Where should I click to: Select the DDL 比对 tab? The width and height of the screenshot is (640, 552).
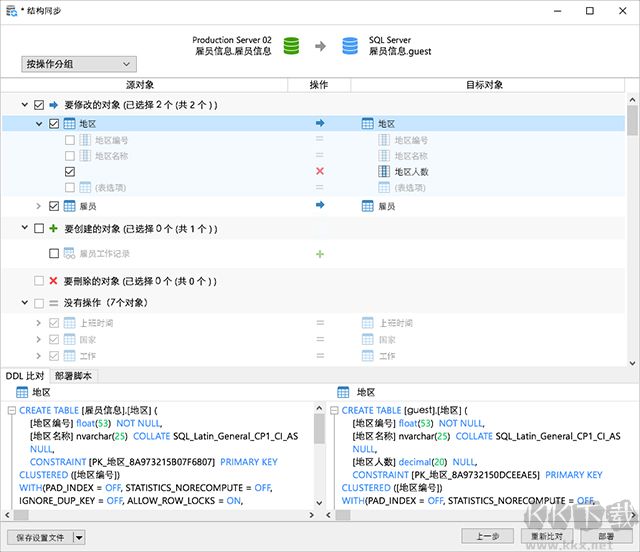pyautogui.click(x=25, y=376)
